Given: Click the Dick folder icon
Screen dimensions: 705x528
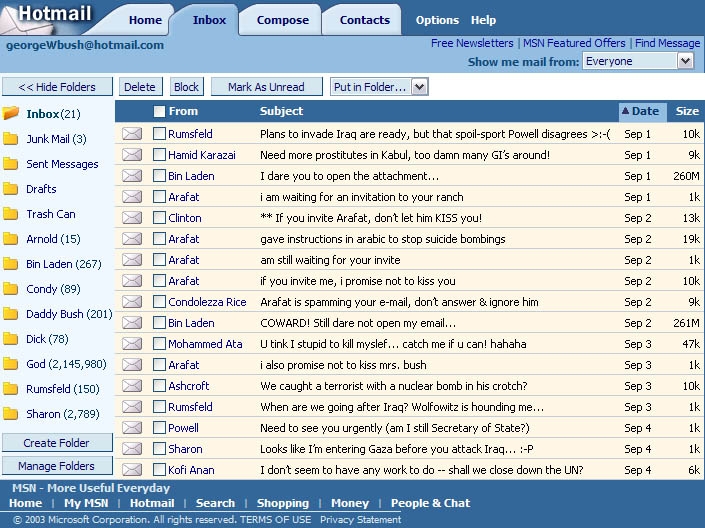Looking at the screenshot, I should pyautogui.click(x=10, y=339).
